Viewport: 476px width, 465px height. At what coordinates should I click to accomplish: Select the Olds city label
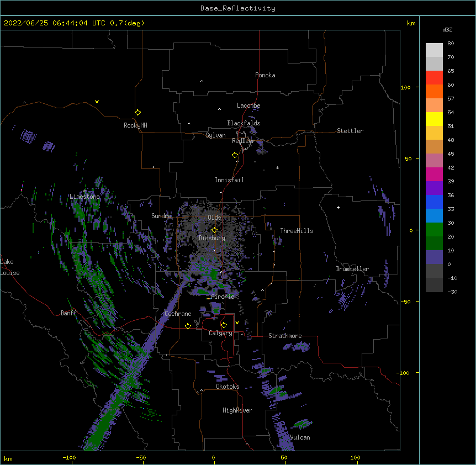(x=214, y=218)
